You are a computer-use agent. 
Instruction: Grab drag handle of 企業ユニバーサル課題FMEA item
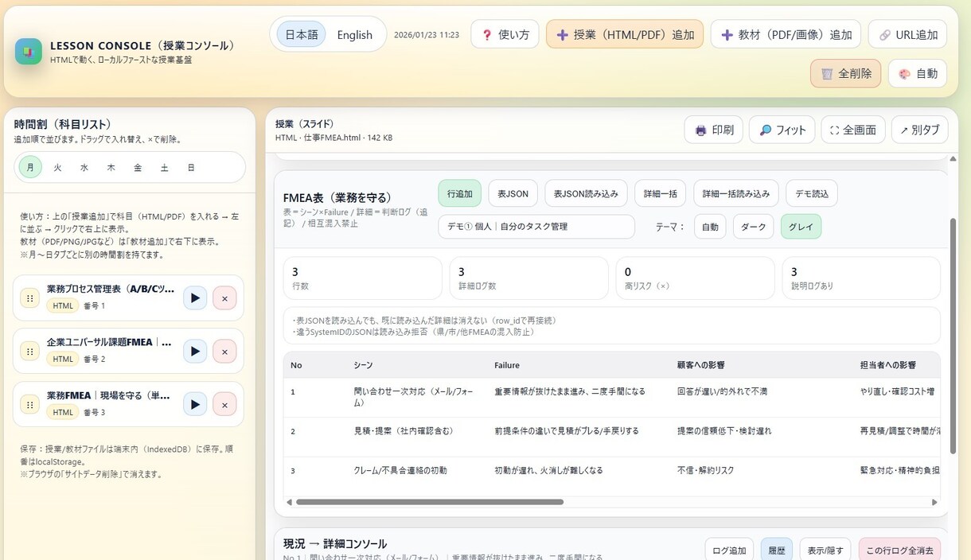pyautogui.click(x=29, y=352)
